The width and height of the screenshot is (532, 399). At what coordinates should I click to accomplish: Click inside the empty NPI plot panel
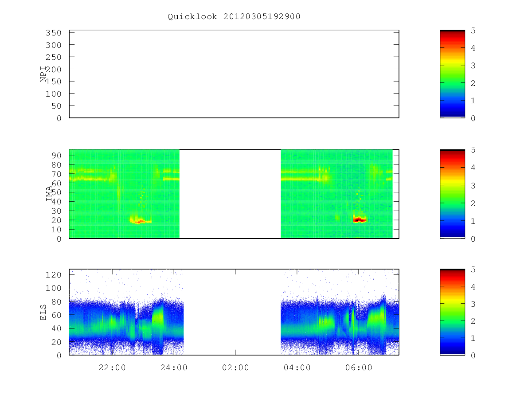coord(234,74)
